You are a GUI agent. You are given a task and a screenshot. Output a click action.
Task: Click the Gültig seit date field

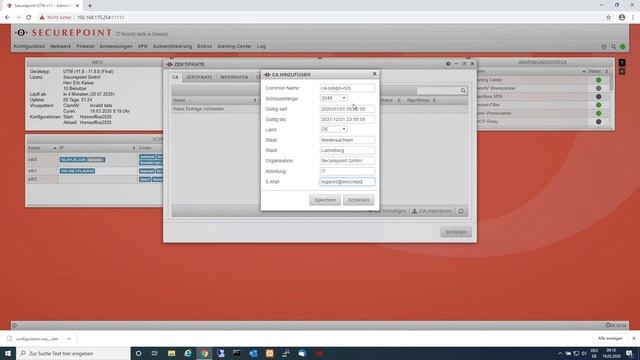click(x=347, y=109)
